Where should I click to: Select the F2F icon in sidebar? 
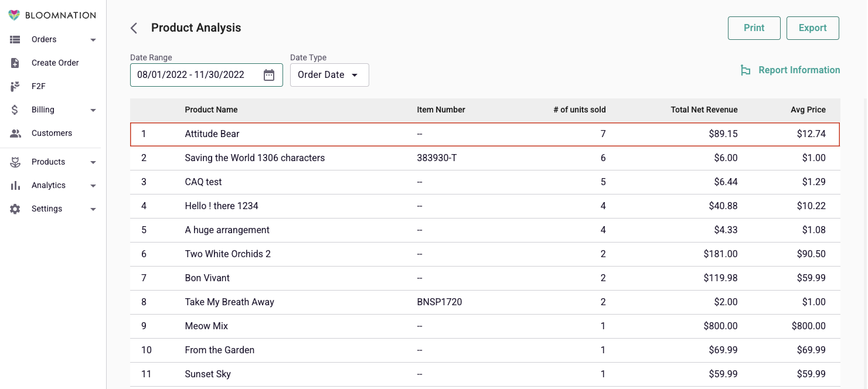click(15, 86)
